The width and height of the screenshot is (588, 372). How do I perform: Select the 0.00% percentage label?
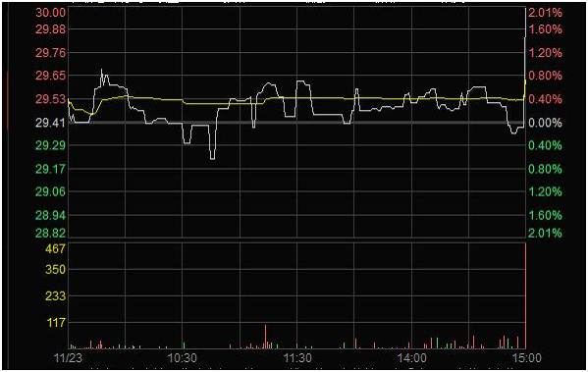click(545, 123)
